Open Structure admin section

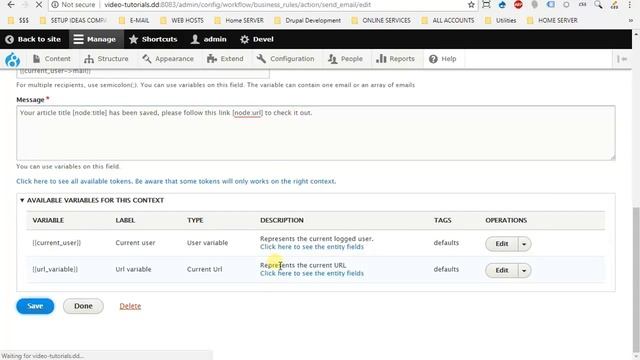click(x=106, y=59)
